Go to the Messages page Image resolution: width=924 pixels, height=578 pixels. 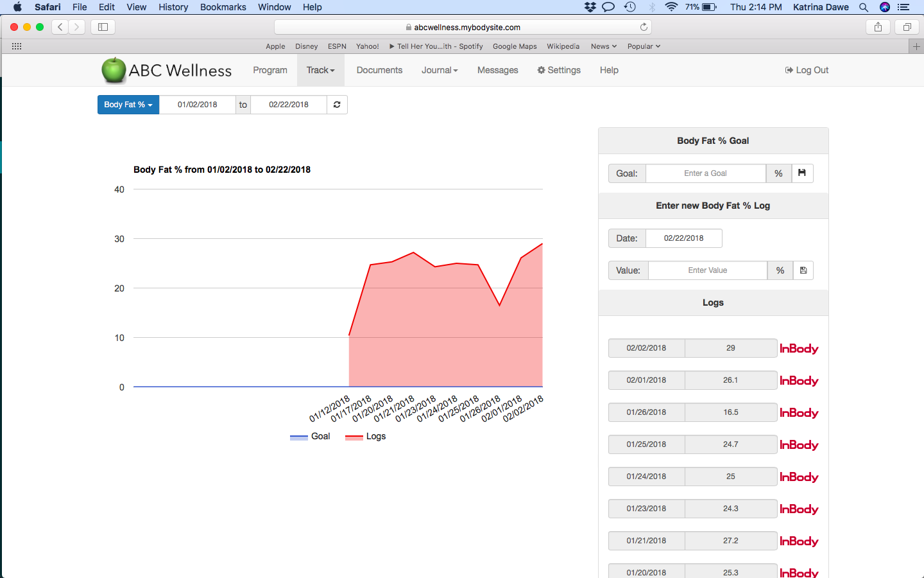click(497, 70)
